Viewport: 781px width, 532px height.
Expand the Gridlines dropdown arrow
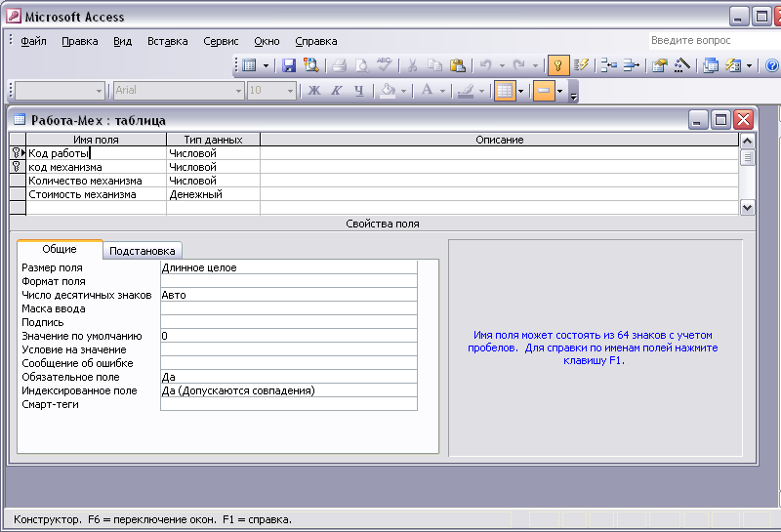pos(521,91)
